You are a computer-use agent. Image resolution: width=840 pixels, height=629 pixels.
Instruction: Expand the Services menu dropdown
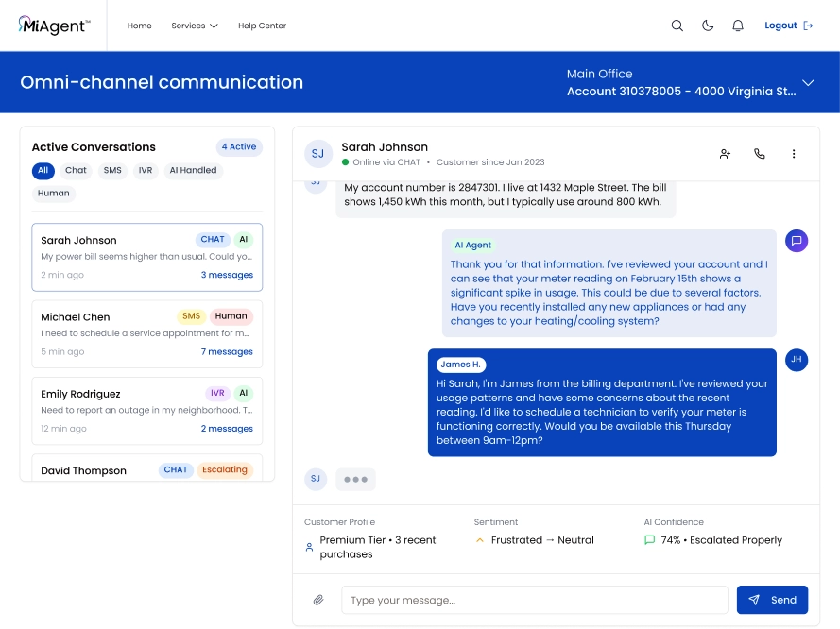(195, 26)
